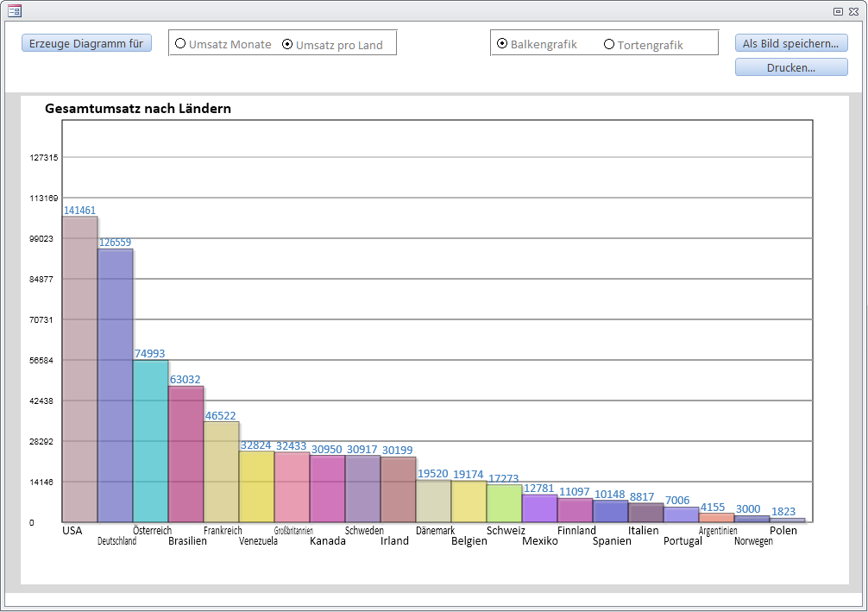
Task: Click the beige Frankreich bar
Action: pos(221,473)
